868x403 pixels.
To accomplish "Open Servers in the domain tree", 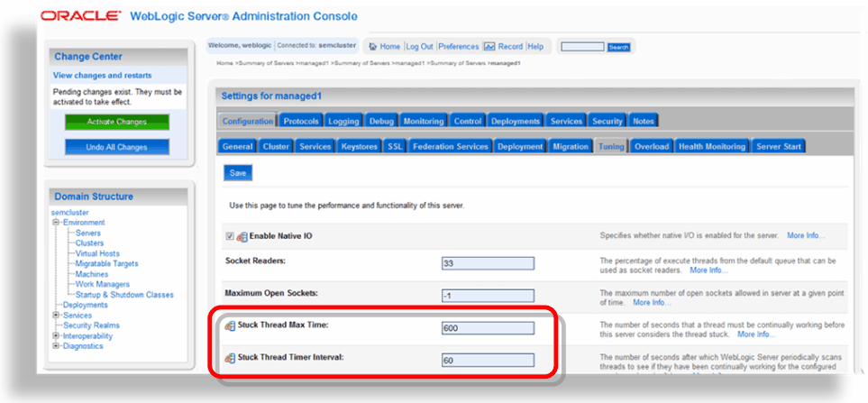I will (x=88, y=233).
